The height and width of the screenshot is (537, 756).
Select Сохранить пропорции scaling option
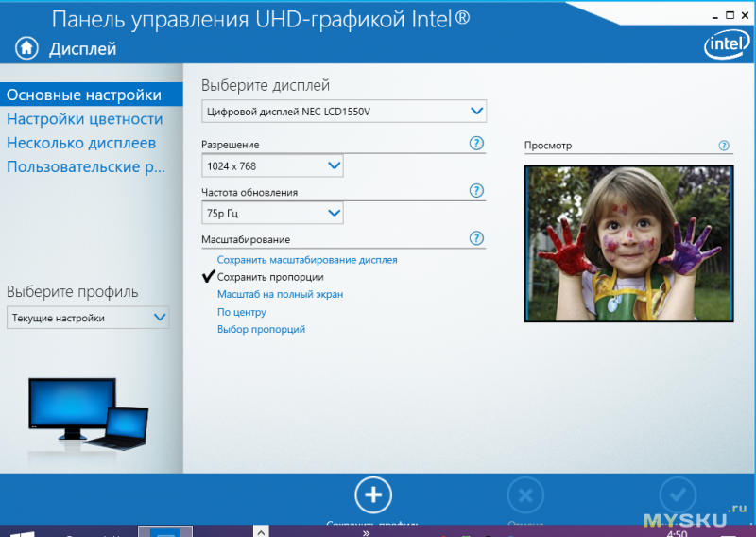tap(270, 277)
